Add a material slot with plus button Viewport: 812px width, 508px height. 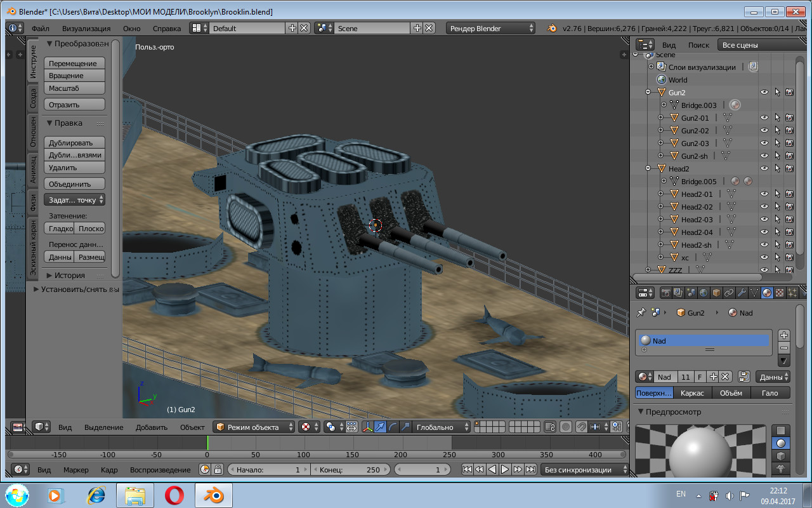[784, 335]
